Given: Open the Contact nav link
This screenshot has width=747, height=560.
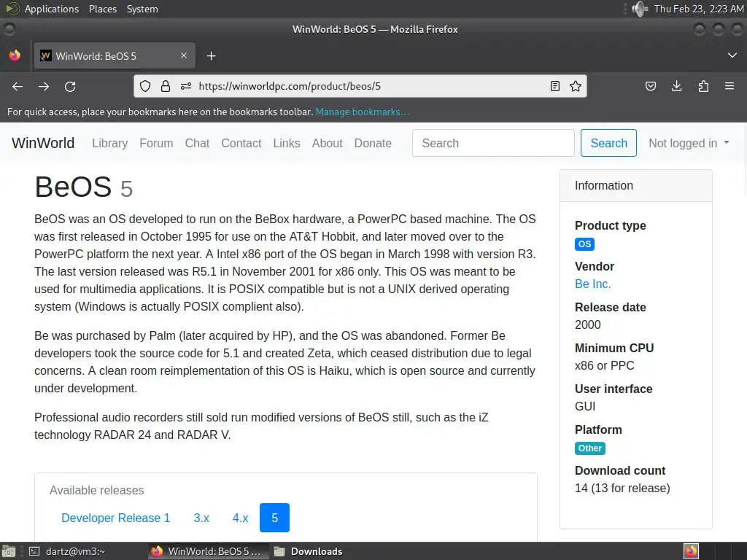Looking at the screenshot, I should click(241, 144).
